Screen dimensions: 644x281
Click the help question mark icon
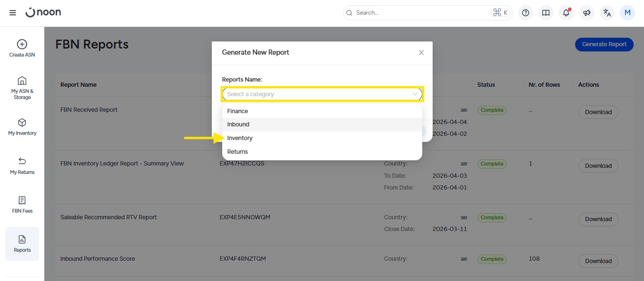pos(526,13)
